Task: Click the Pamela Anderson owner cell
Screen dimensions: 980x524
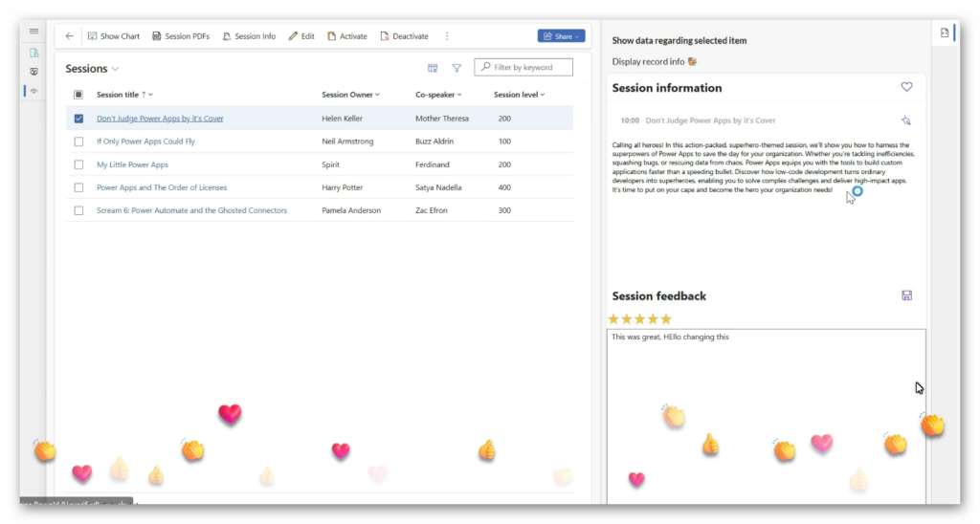Action: click(351, 210)
